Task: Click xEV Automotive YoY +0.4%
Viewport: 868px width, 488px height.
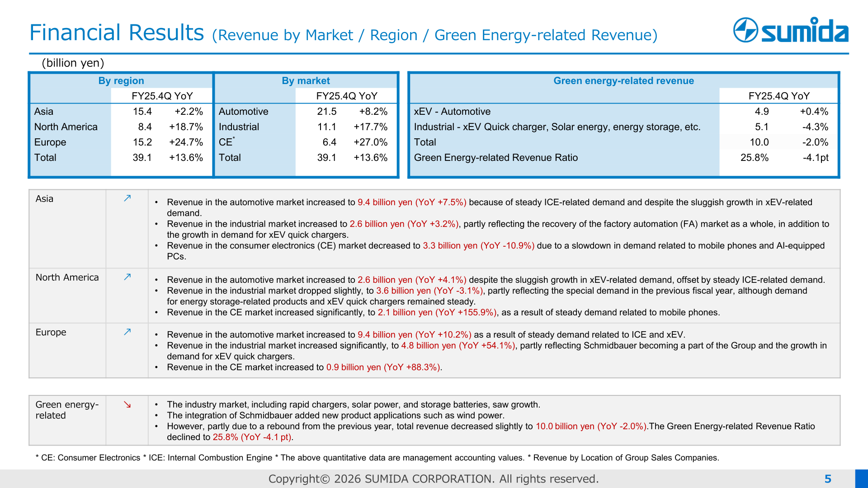Action: point(814,112)
